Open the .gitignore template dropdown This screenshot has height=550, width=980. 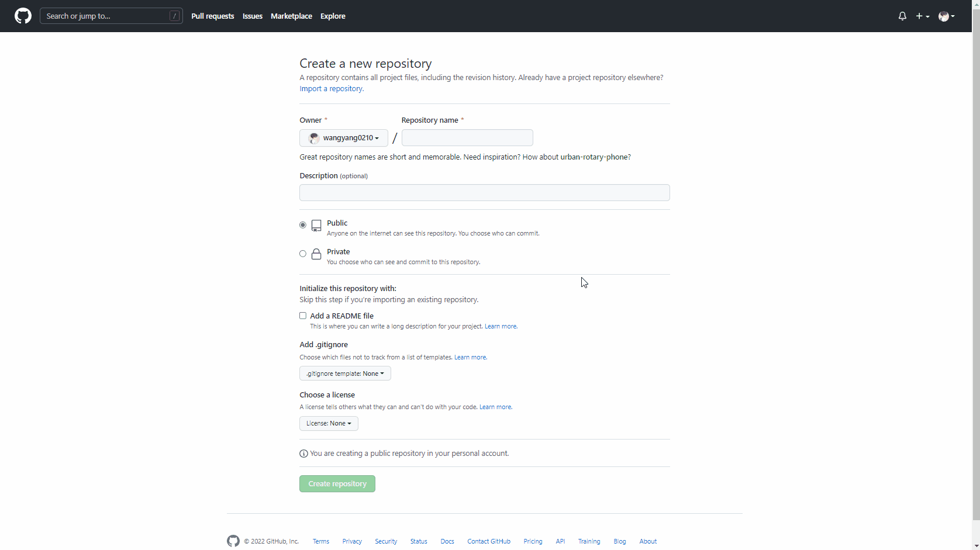[344, 373]
